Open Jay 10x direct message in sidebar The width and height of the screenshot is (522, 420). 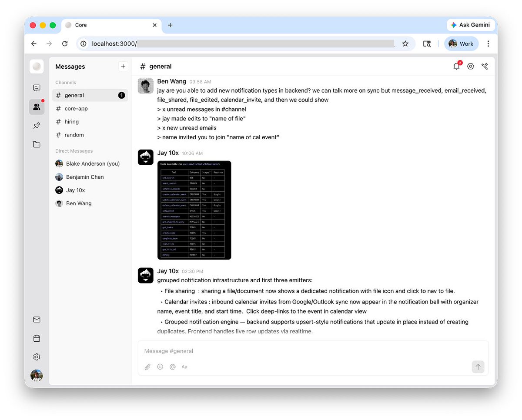[90, 190]
